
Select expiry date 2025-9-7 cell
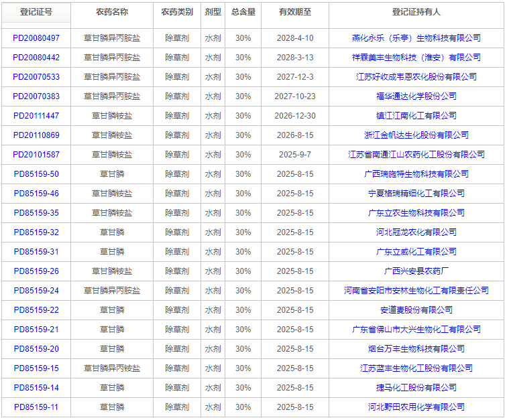[295, 155]
